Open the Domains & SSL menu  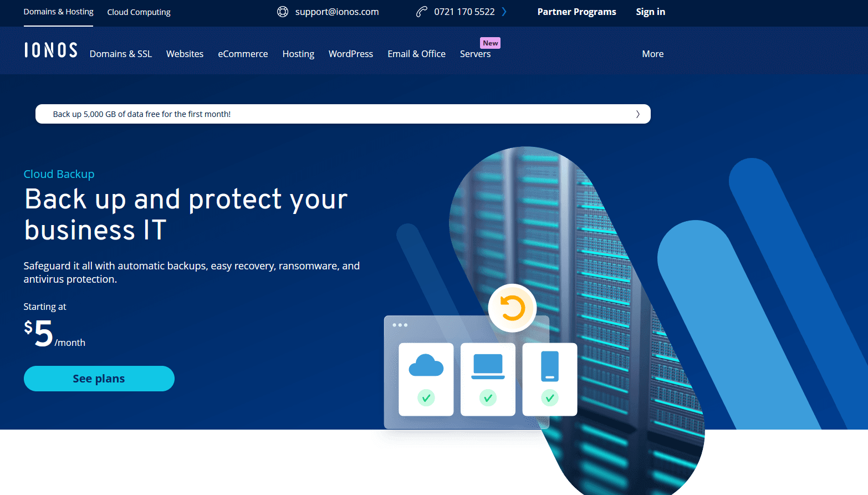tap(121, 54)
